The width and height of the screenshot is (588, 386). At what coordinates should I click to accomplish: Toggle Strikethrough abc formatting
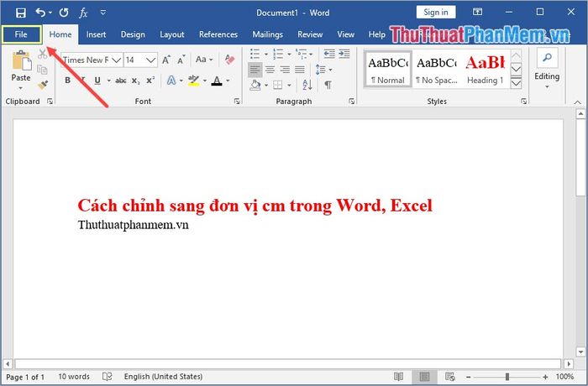(121, 81)
